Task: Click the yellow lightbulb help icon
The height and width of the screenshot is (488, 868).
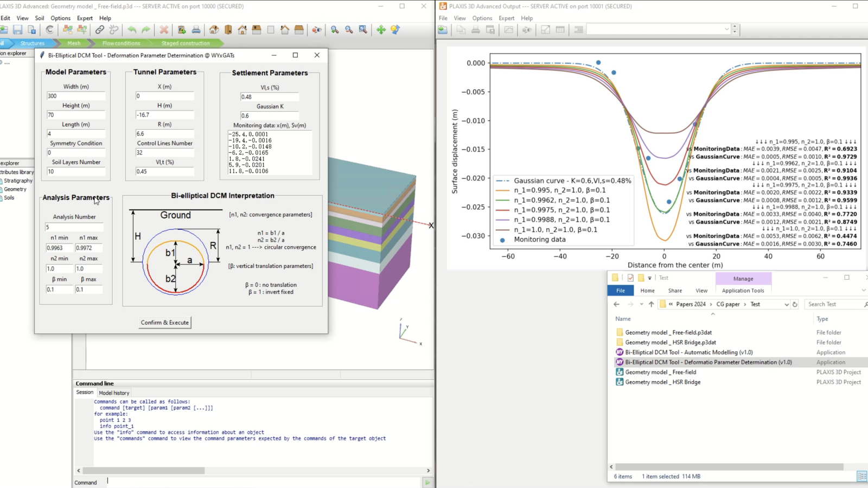Action: 395,30
